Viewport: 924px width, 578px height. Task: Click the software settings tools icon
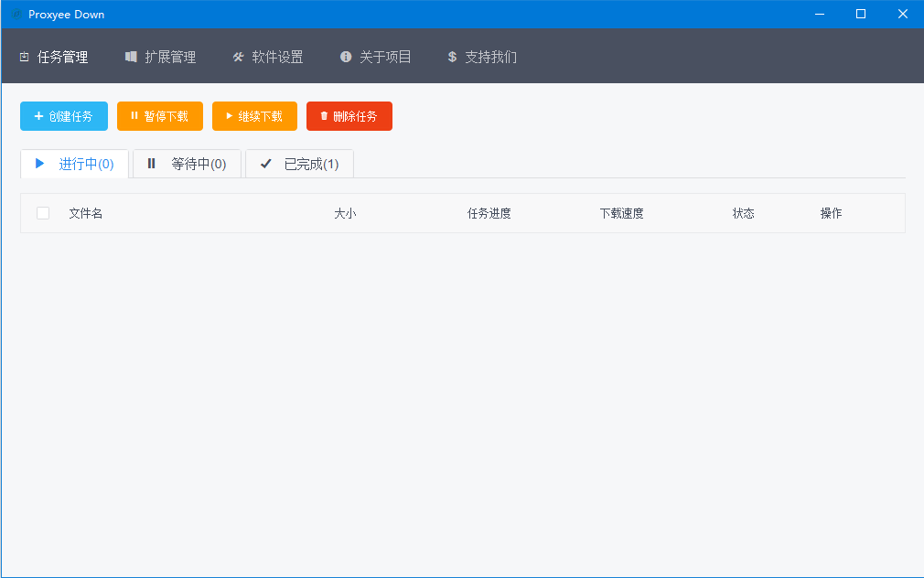coord(238,57)
